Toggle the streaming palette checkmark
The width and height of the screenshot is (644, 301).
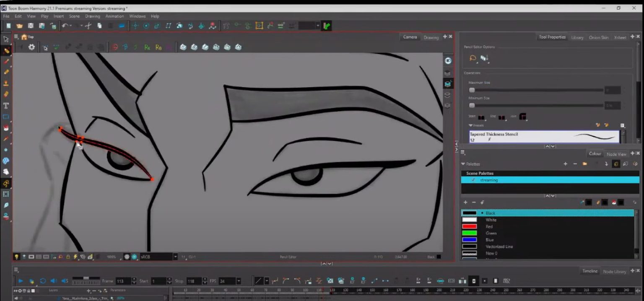point(473,180)
